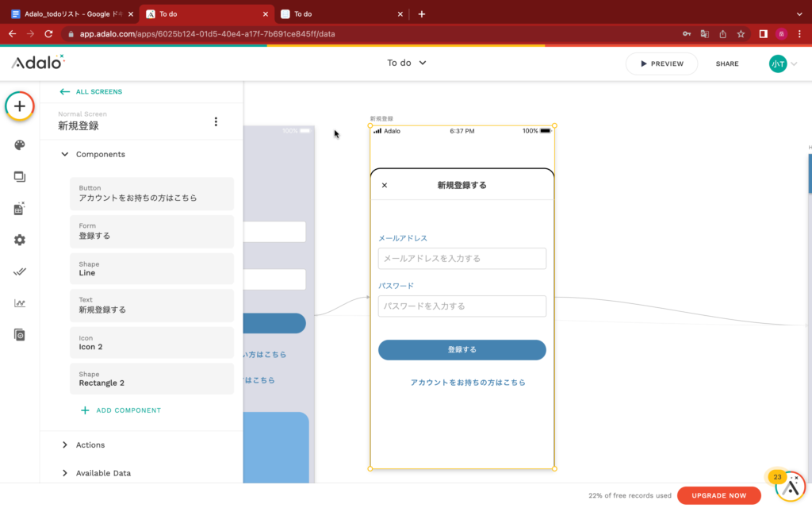Click the UPGRADE NOW button
This screenshot has width=812, height=508.
point(718,495)
